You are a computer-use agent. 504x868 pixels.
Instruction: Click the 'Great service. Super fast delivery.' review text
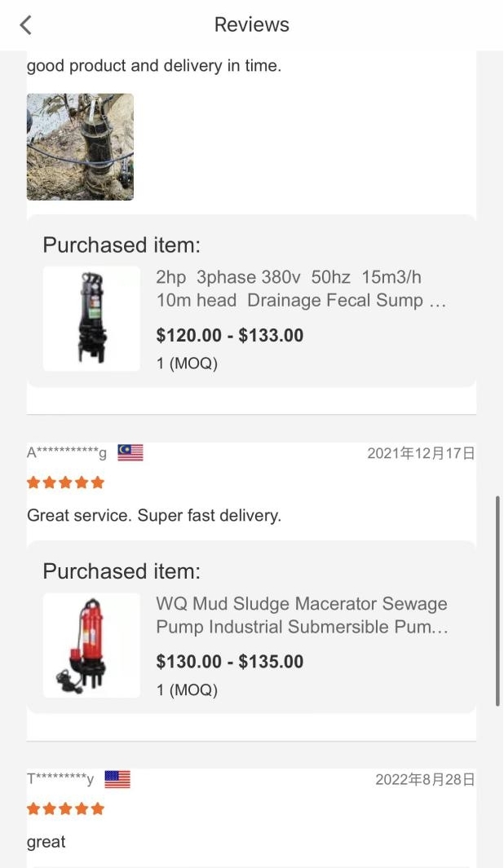(154, 515)
